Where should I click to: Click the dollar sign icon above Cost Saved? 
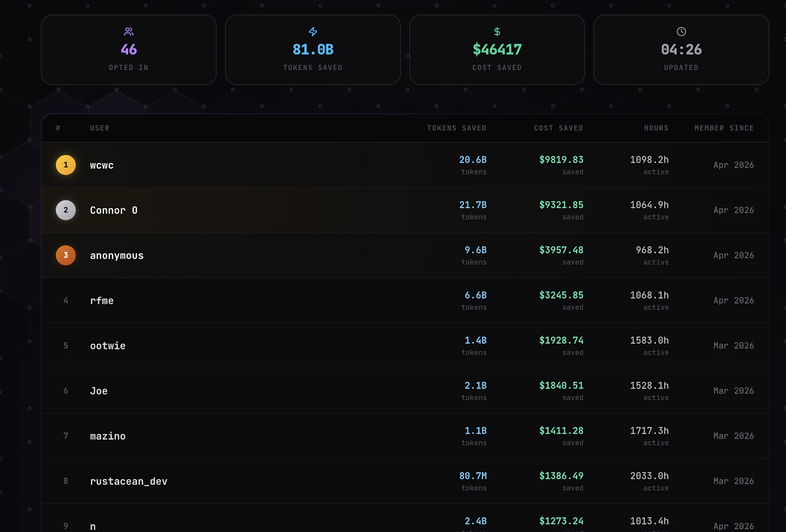click(497, 31)
